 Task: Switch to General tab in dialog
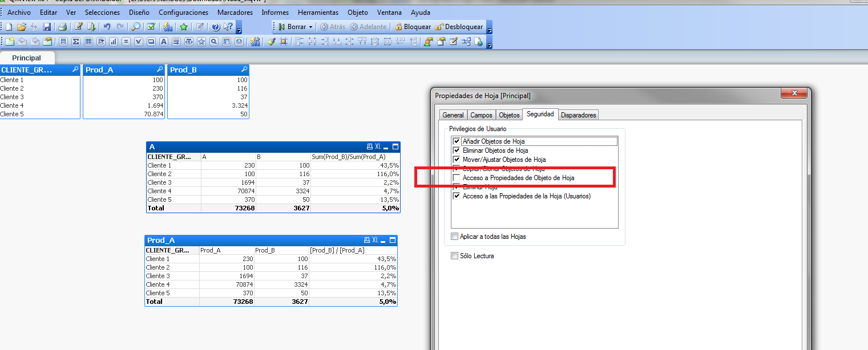tap(453, 115)
